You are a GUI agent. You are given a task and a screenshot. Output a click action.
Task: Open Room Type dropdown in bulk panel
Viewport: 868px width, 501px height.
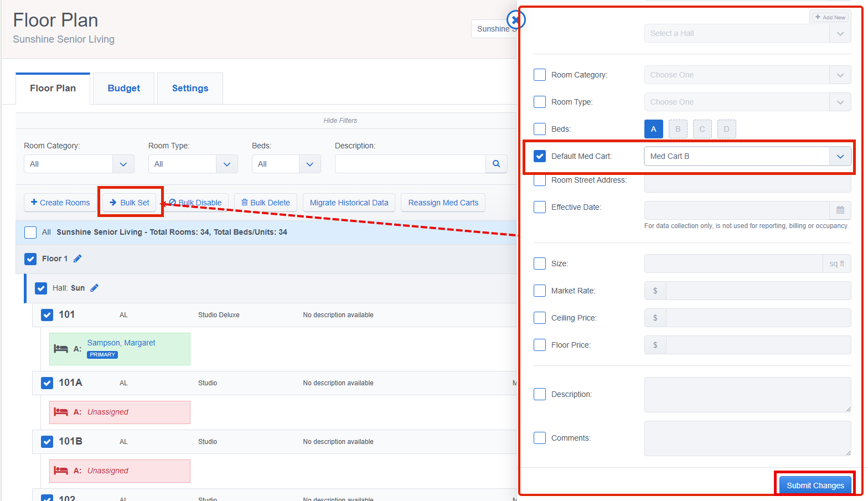pyautogui.click(x=747, y=102)
